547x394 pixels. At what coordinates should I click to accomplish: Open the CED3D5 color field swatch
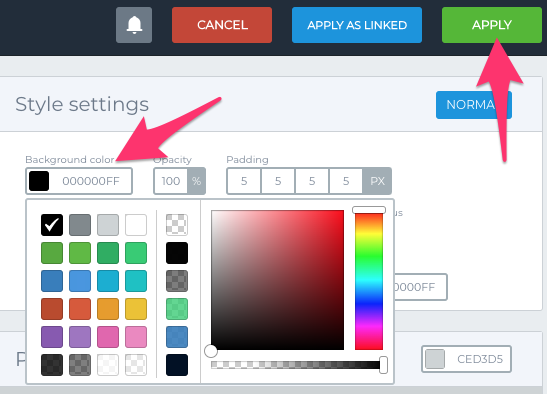435,359
